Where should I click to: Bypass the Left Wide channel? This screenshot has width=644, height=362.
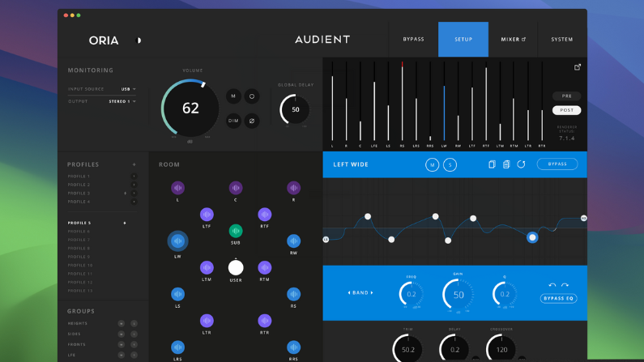[557, 164]
